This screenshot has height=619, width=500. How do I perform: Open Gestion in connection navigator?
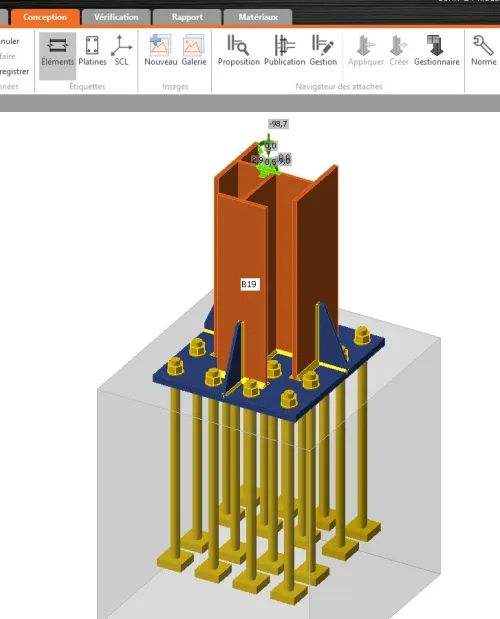pos(323,51)
